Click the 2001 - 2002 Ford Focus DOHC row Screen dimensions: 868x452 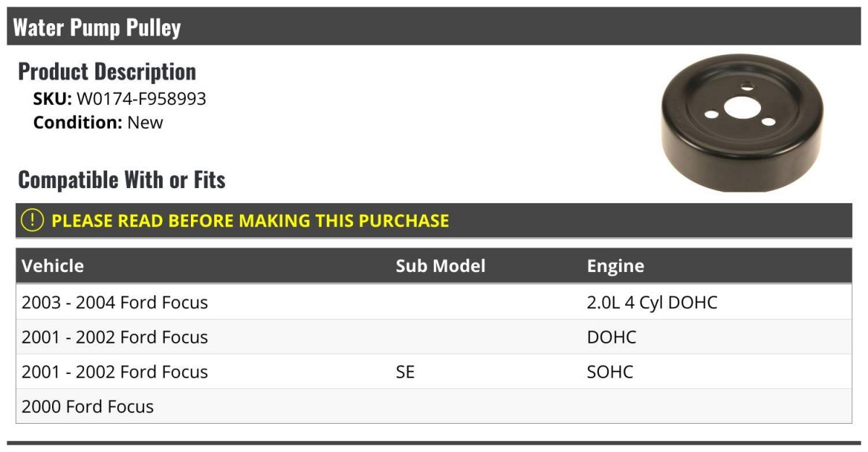[434, 337]
